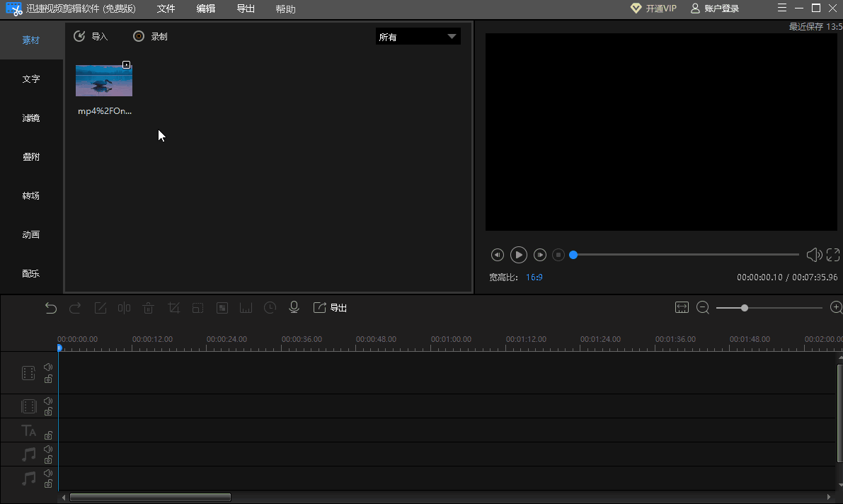
Task: Click the undo arrow in timeline toolbar
Action: (x=50, y=308)
